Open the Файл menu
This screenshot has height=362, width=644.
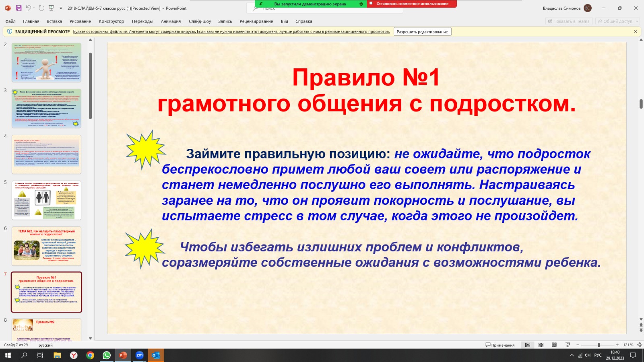tap(10, 21)
